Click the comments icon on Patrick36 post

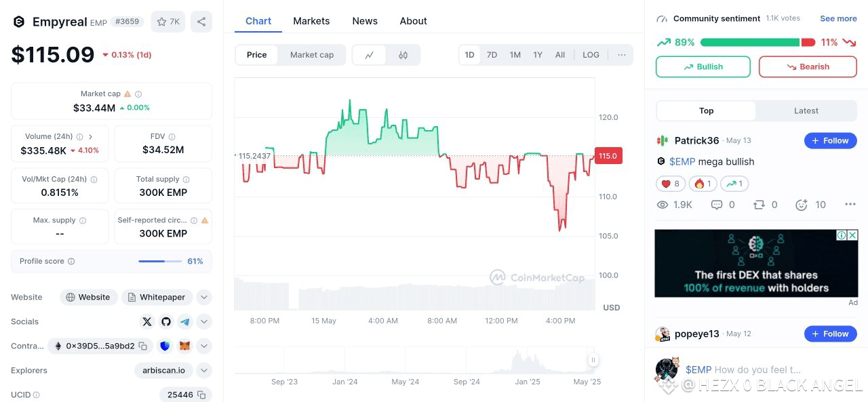[717, 205]
